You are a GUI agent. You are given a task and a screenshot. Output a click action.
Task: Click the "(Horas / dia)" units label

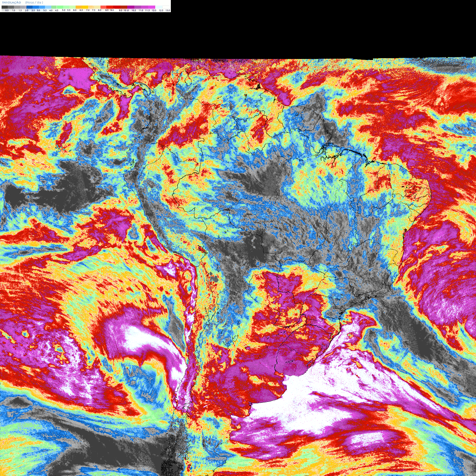click(34, 3)
